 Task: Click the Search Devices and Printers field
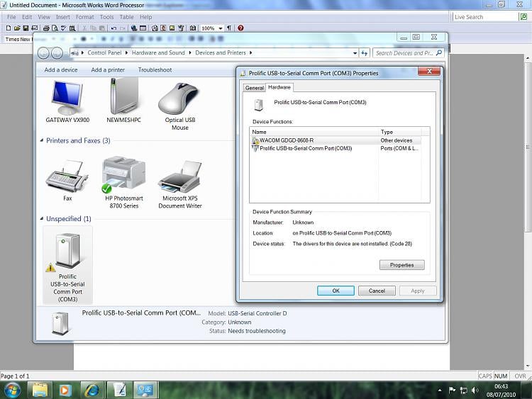pyautogui.click(x=408, y=53)
